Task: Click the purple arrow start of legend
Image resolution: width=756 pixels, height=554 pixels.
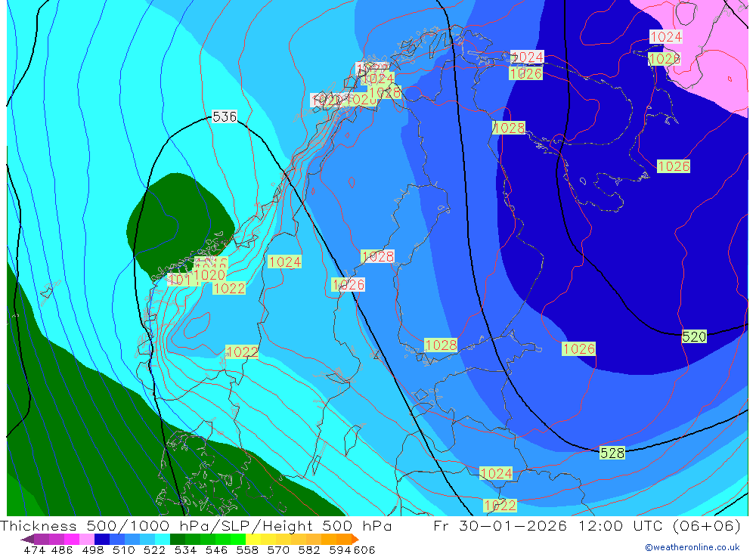Action: click(27, 539)
